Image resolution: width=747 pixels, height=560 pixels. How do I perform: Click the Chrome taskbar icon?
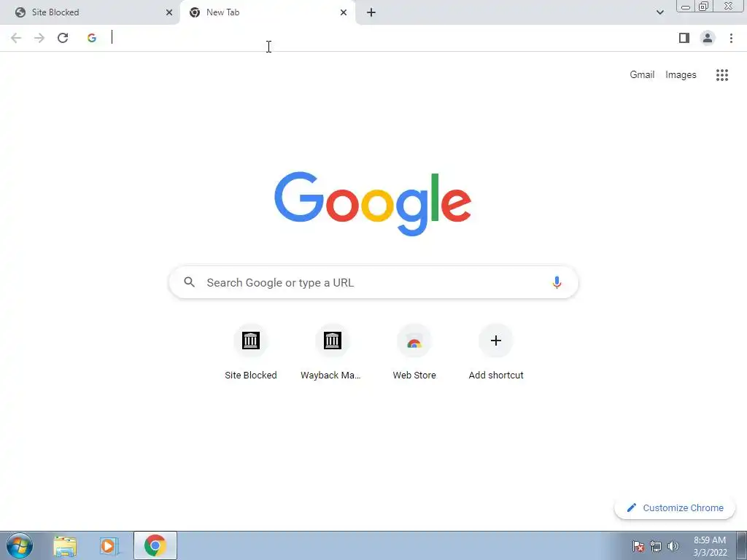click(x=155, y=545)
